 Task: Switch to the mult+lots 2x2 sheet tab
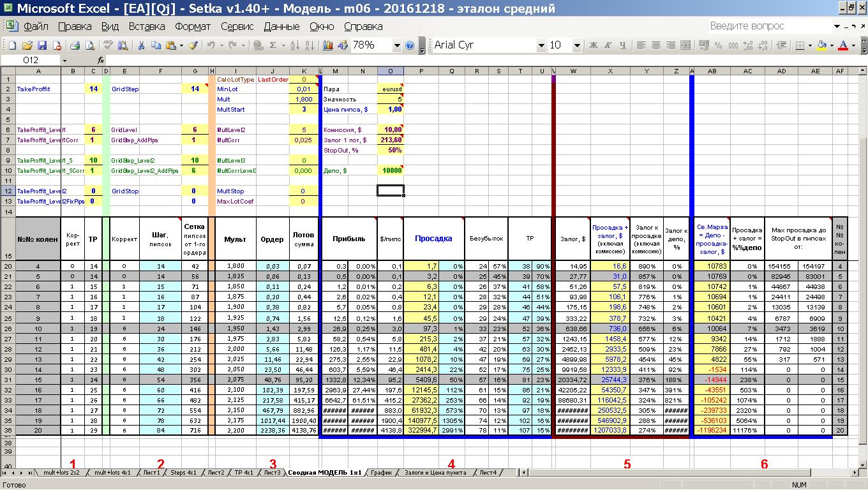coord(61,473)
